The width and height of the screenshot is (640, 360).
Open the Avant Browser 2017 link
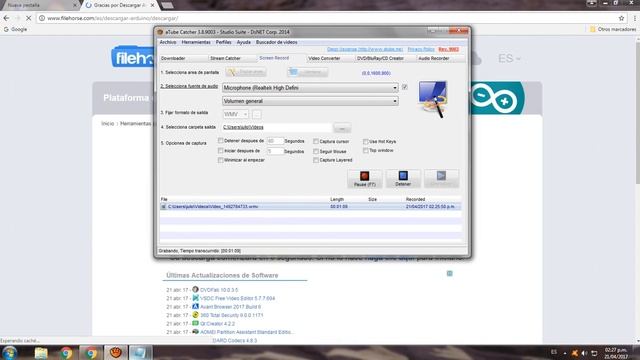(x=230, y=307)
